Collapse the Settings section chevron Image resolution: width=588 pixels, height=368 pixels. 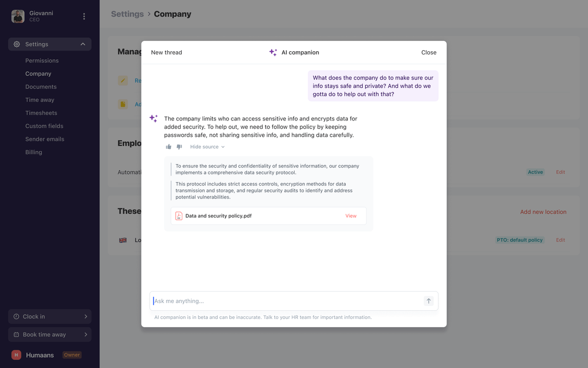(83, 44)
